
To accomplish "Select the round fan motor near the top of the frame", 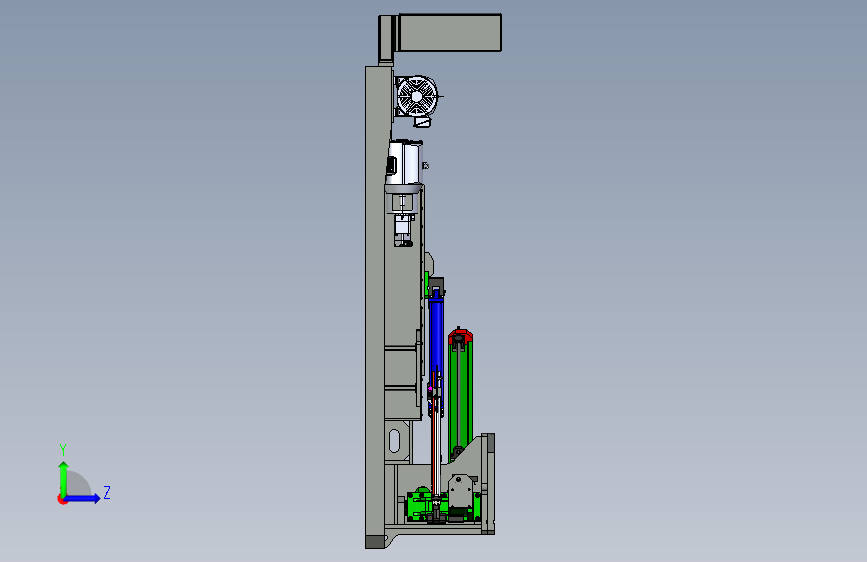I will 417,96.
